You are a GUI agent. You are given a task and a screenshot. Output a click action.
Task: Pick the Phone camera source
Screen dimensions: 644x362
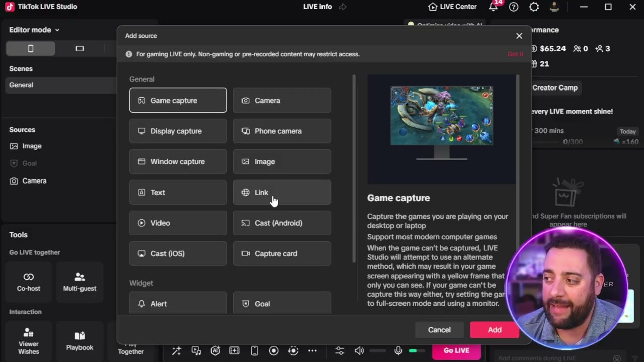pyautogui.click(x=282, y=131)
